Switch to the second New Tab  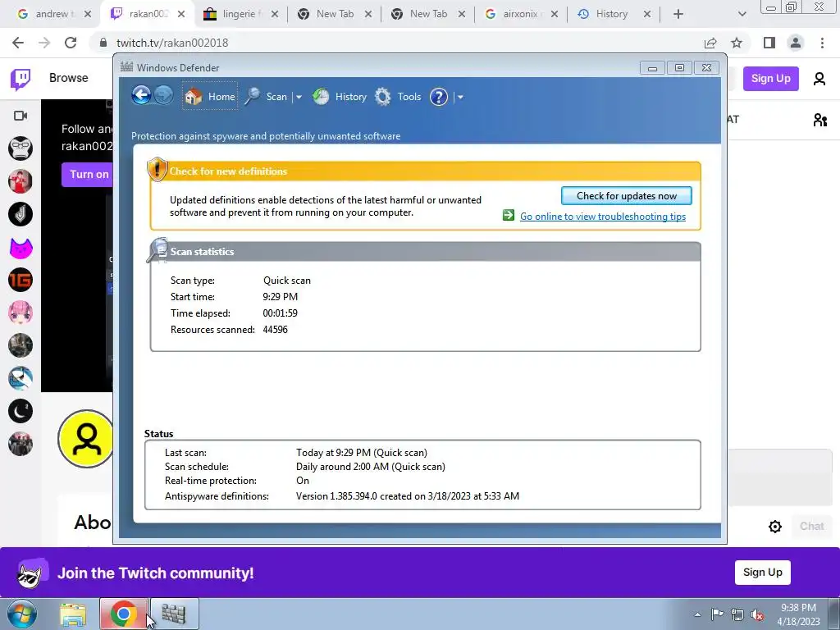[427, 14]
